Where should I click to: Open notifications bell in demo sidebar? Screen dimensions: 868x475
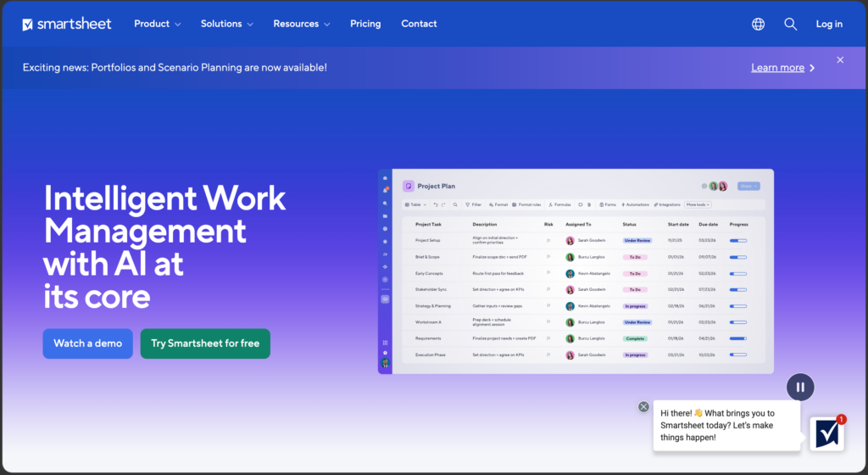[386, 190]
